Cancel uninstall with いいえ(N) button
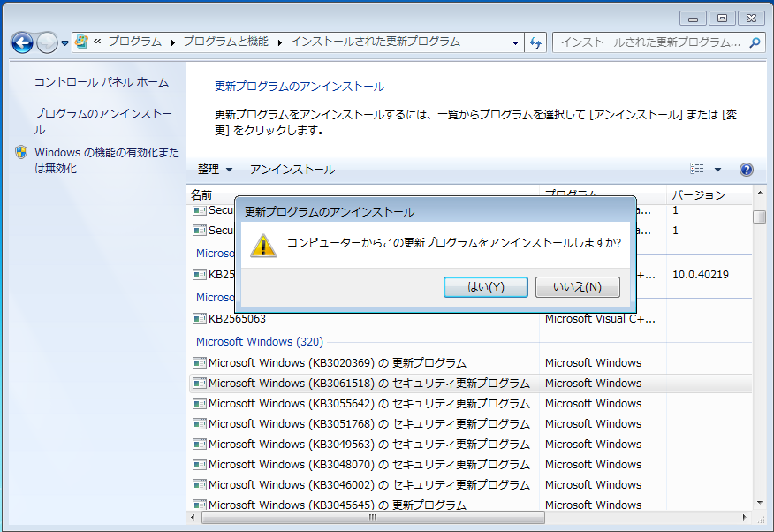 tap(578, 287)
